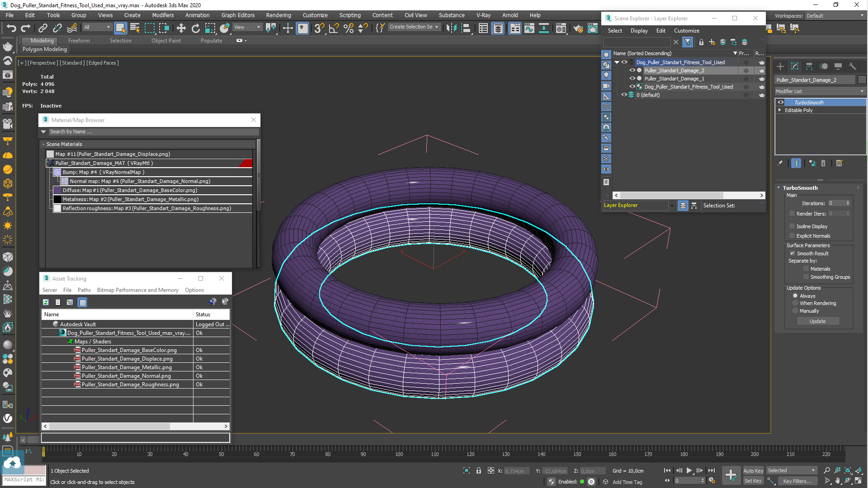Toggle the 3D Snaps icon

319,28
